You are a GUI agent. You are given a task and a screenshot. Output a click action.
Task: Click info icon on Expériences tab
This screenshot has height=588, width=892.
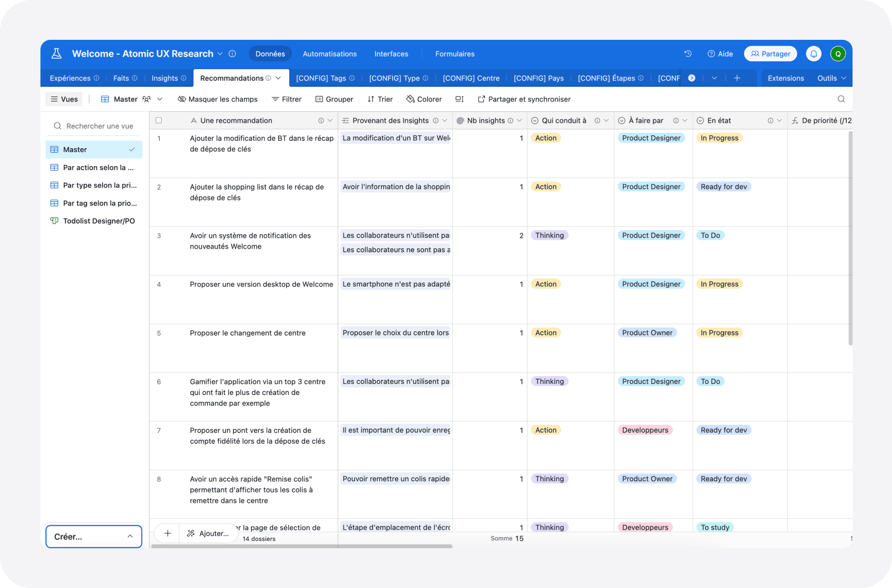point(97,78)
